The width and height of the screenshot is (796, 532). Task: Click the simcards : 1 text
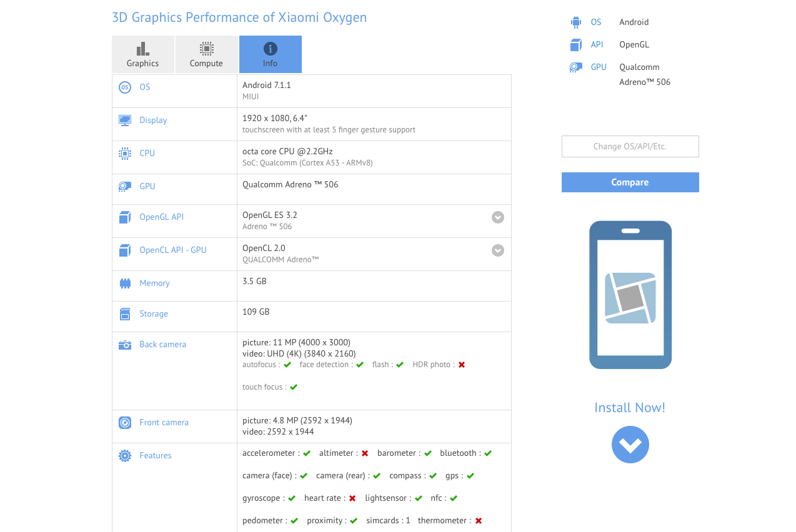[389, 521]
